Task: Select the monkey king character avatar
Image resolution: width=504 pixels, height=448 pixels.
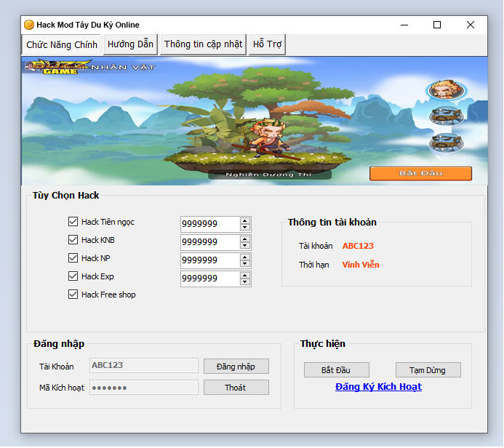Action: pyautogui.click(x=446, y=90)
